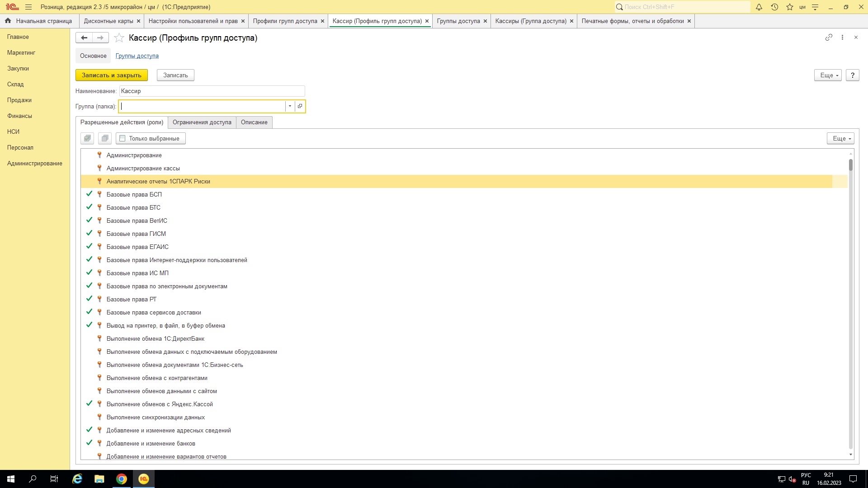Open the main hamburger menu icon
The width and height of the screenshot is (868, 488).
(28, 7)
